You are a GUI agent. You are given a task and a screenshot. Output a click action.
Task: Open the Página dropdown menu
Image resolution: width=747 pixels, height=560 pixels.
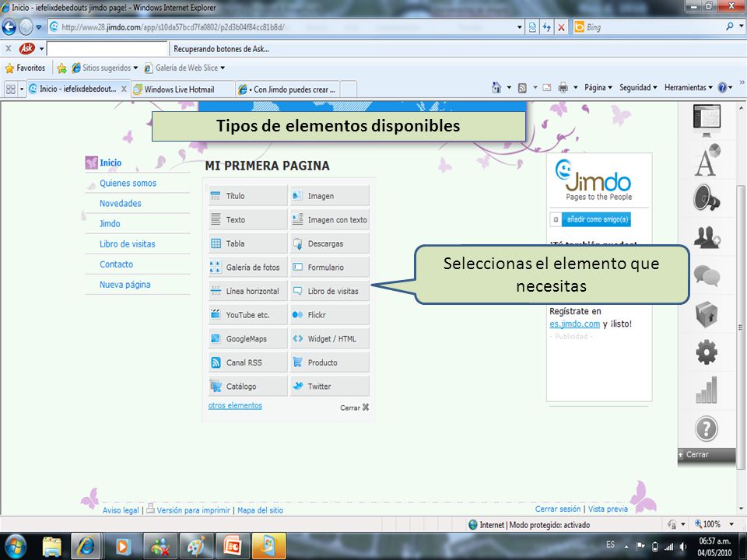coord(598,88)
